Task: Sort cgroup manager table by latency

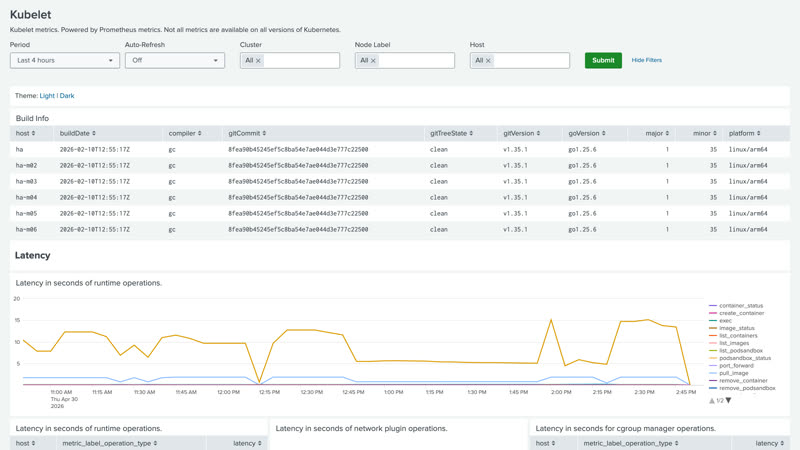Action: pos(770,443)
